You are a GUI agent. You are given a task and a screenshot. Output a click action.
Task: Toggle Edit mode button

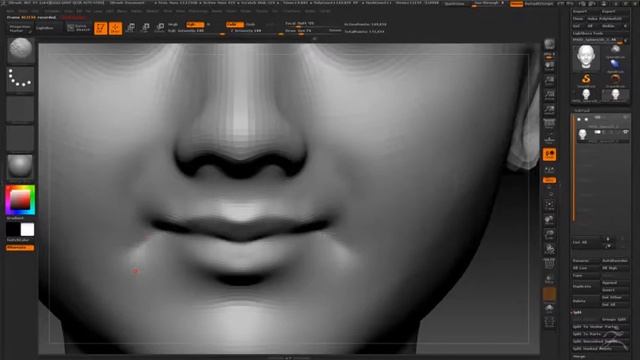pos(100,28)
